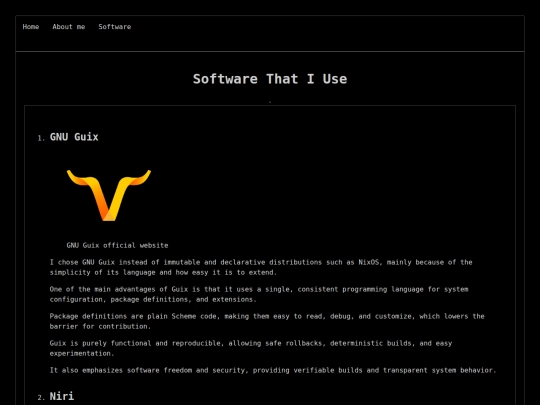Screen dimensions: 540x405
Task: Click the GNU Guix horned logo image
Action: tap(109, 195)
